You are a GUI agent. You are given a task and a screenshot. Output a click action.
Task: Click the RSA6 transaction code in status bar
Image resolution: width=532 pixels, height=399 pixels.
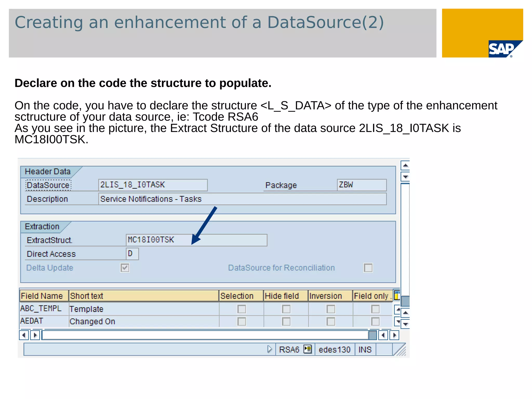[x=289, y=350]
